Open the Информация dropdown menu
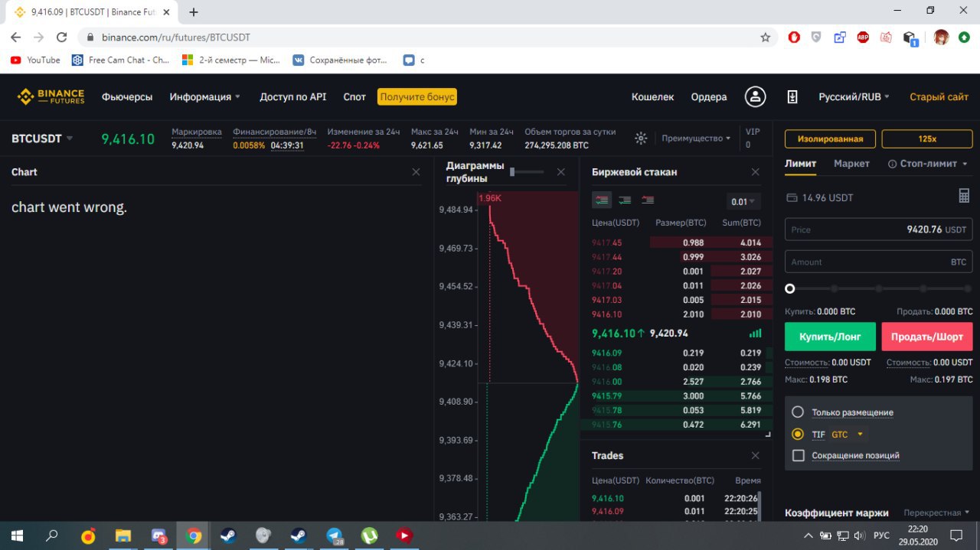The height and width of the screenshot is (550, 980). [205, 96]
